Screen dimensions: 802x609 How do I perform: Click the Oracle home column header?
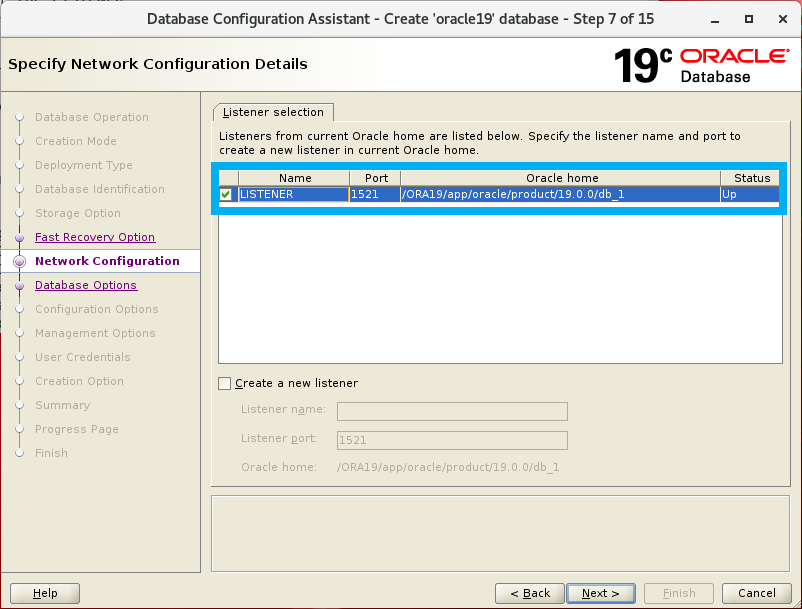(562, 178)
